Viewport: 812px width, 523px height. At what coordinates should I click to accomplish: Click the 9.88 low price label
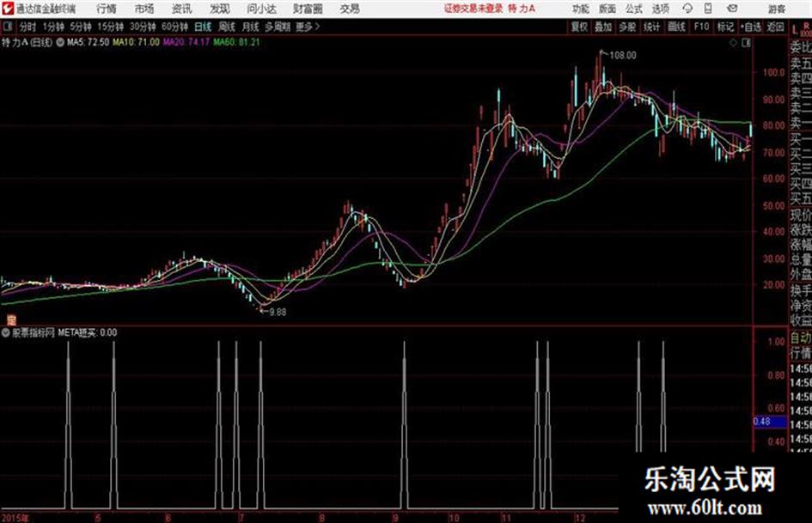(278, 312)
